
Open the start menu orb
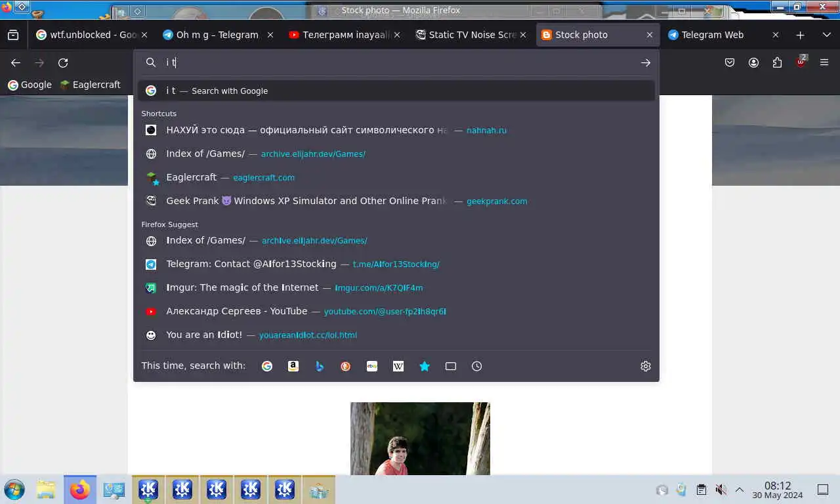tap(14, 490)
